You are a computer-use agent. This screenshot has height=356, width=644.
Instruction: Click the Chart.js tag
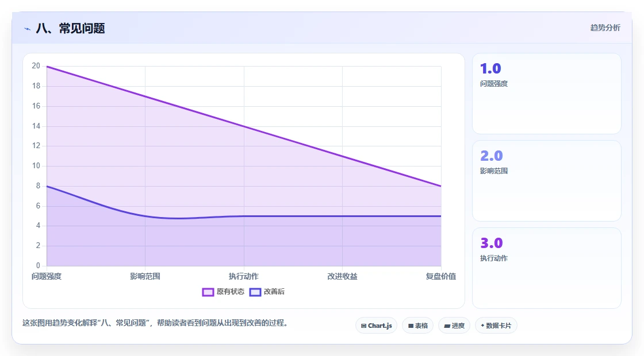pos(376,326)
